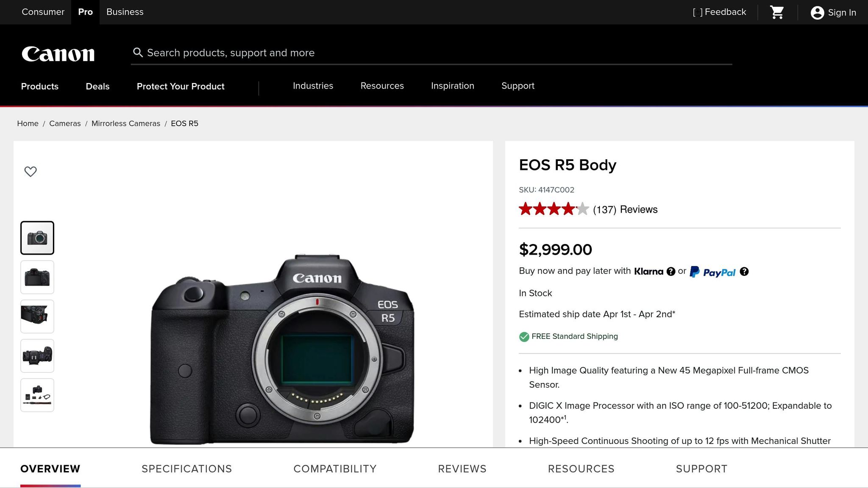The width and height of the screenshot is (868, 488).
Task: Go to Mirrorless Cameras breadcrumb
Action: (126, 124)
